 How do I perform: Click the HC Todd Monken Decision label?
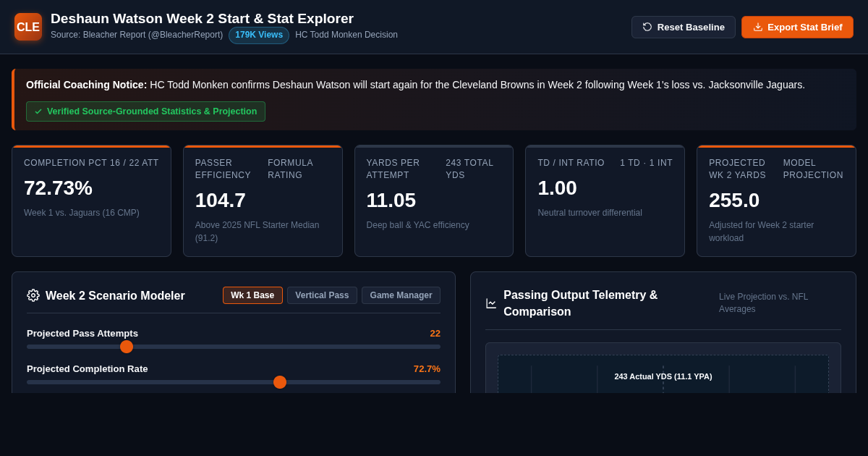point(346,35)
